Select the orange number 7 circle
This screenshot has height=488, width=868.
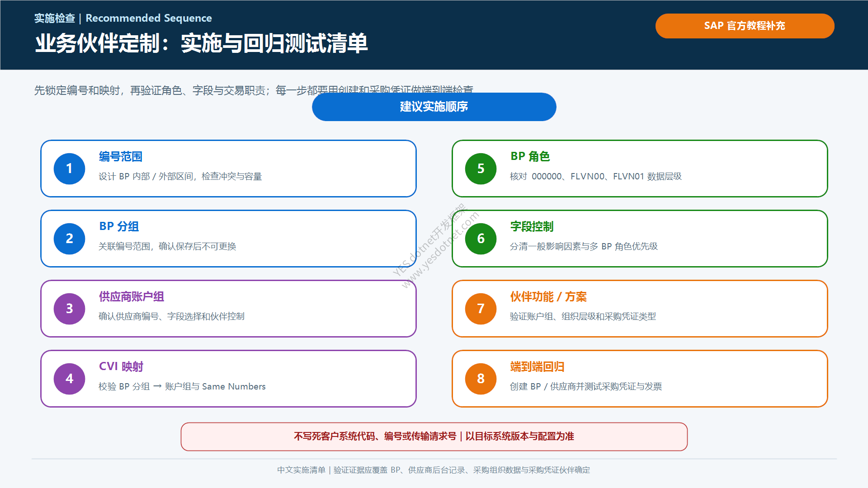point(481,309)
